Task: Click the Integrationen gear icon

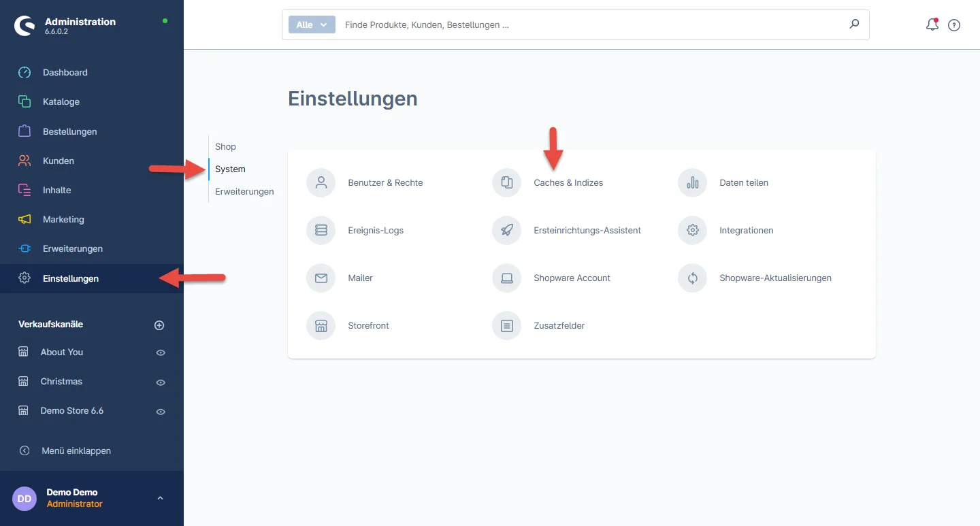Action: coord(692,231)
